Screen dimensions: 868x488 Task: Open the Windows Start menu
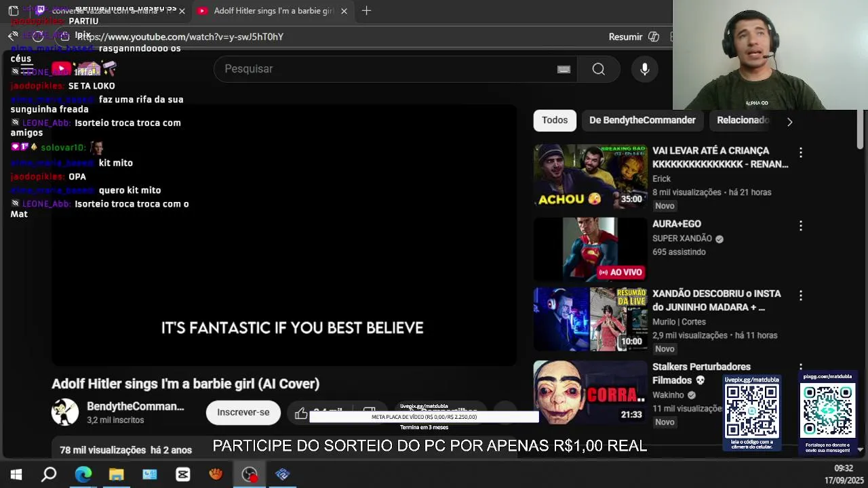(x=16, y=474)
